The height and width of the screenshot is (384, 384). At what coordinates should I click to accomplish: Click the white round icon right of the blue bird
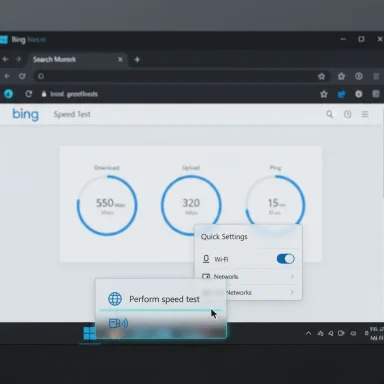coord(359,94)
